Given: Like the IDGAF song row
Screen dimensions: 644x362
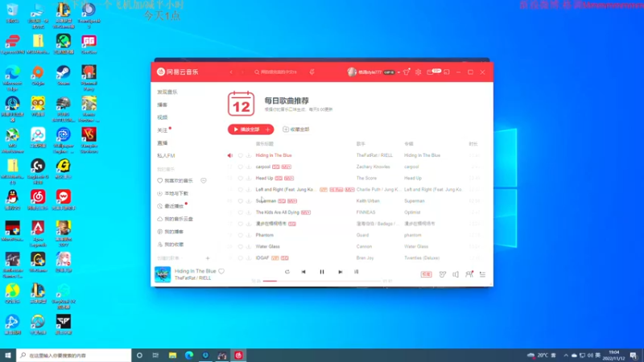Looking at the screenshot, I should 241,258.
